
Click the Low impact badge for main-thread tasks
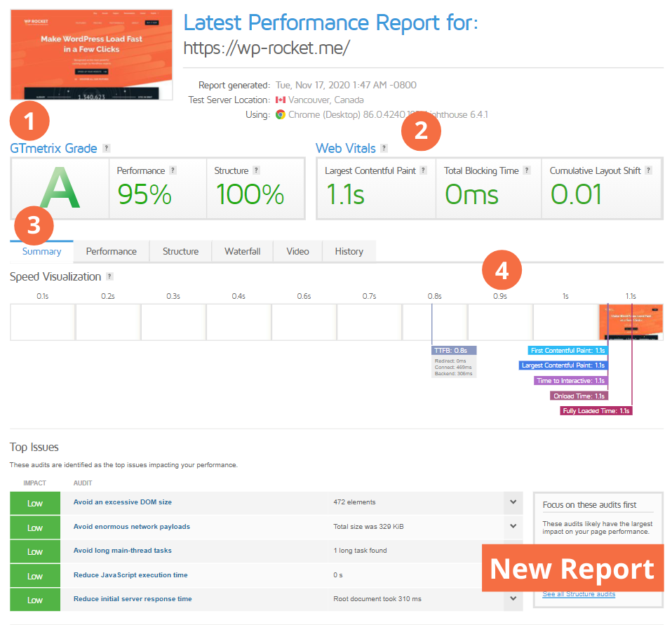point(35,551)
